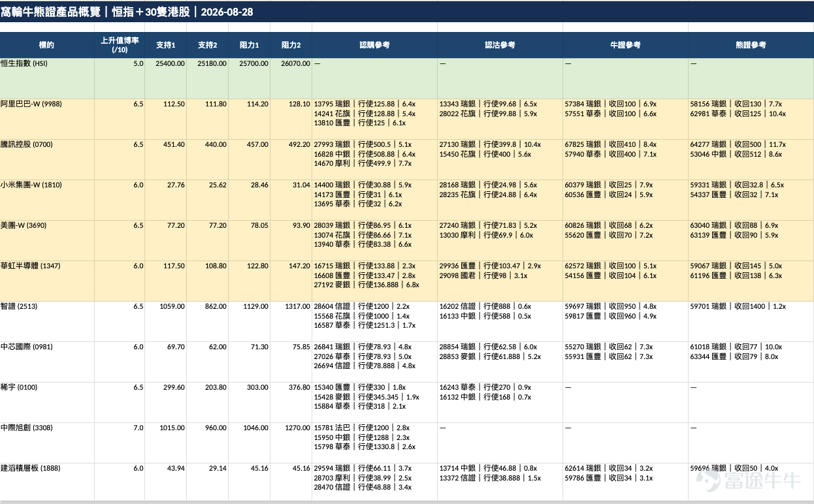Click the 阻力1 column header
The width and height of the screenshot is (814, 504).
click(x=249, y=45)
